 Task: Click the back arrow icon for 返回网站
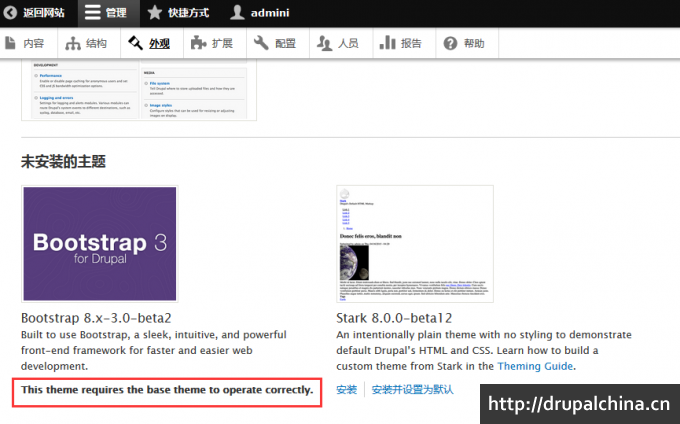10,13
